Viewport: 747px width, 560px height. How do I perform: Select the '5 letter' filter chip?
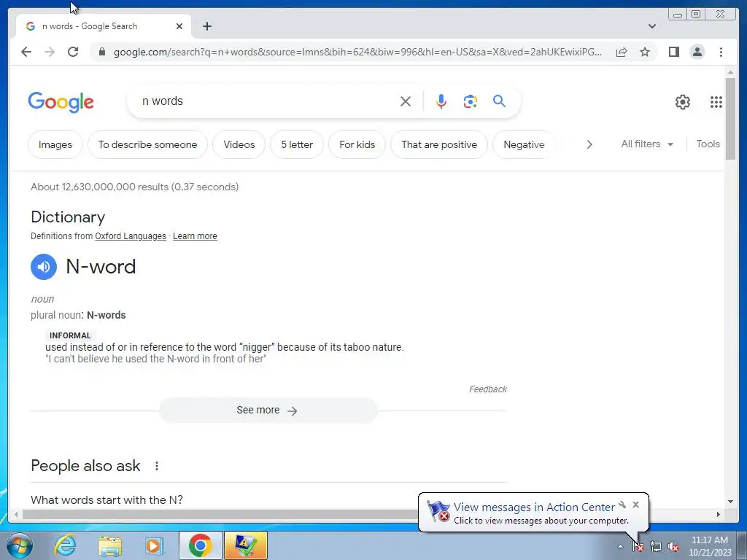[297, 144]
